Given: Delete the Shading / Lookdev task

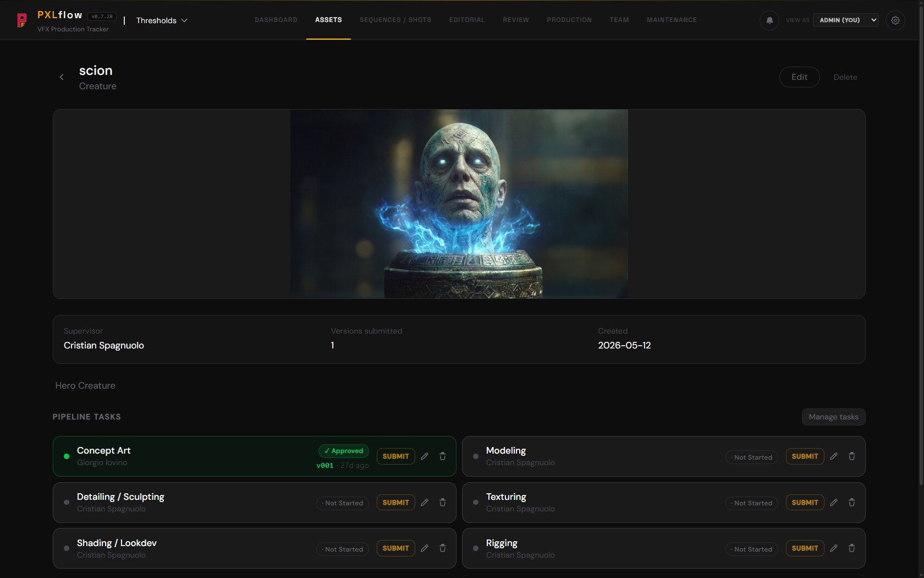Looking at the screenshot, I should 443,548.
